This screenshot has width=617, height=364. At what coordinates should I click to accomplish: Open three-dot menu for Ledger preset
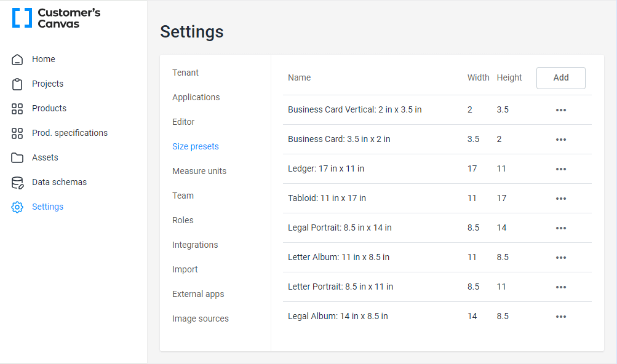point(560,169)
